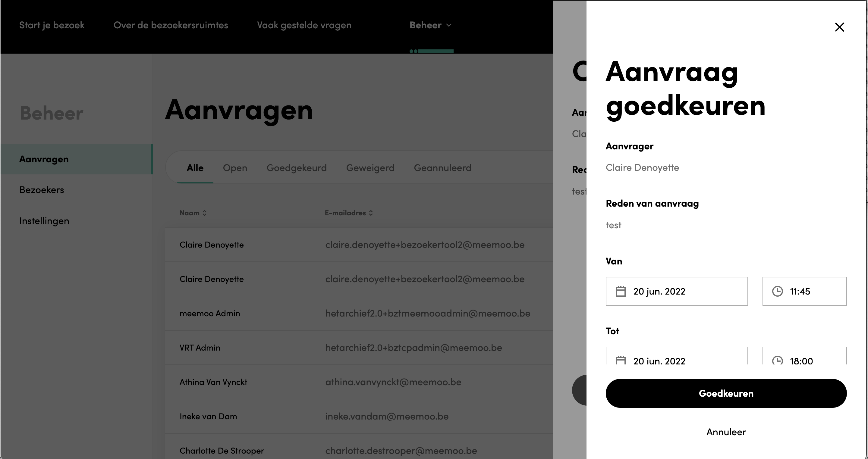Select Instellingen in Beheer sidebar

(44, 221)
